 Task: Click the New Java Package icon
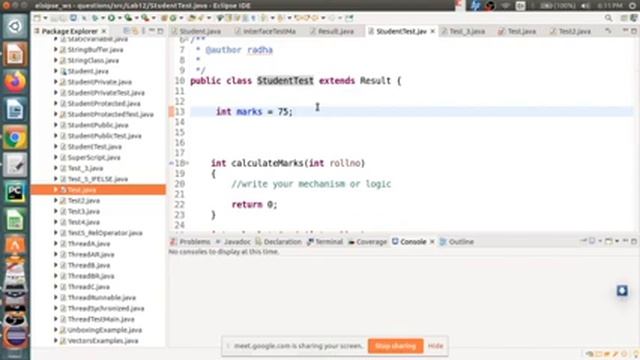(164, 18)
